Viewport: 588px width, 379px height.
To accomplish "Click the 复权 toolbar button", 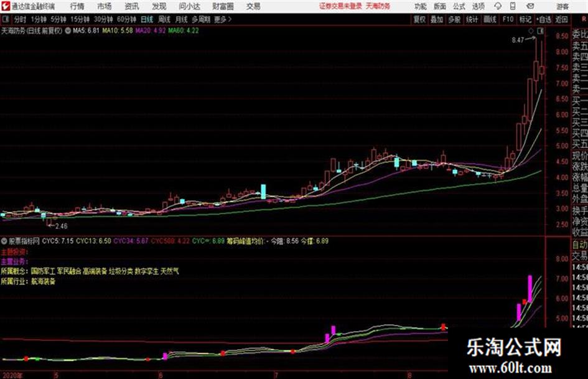I will point(419,19).
